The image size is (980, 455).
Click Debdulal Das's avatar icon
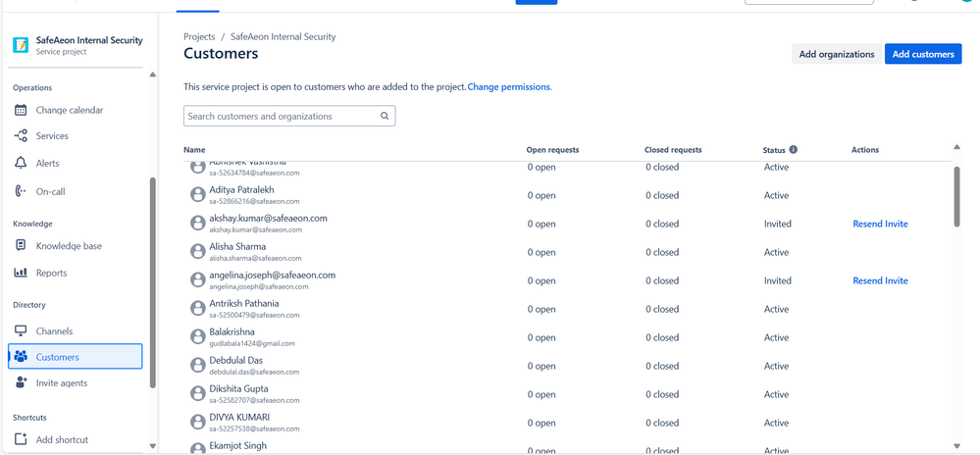(x=198, y=365)
